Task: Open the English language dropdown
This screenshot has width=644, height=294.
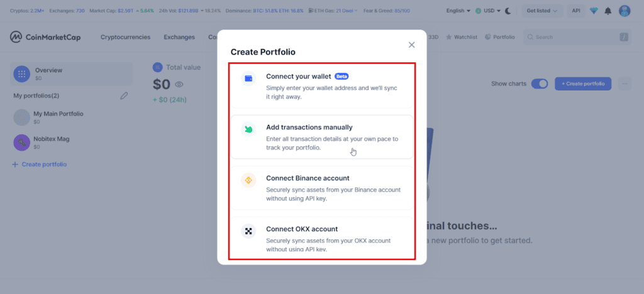Action: click(x=458, y=11)
